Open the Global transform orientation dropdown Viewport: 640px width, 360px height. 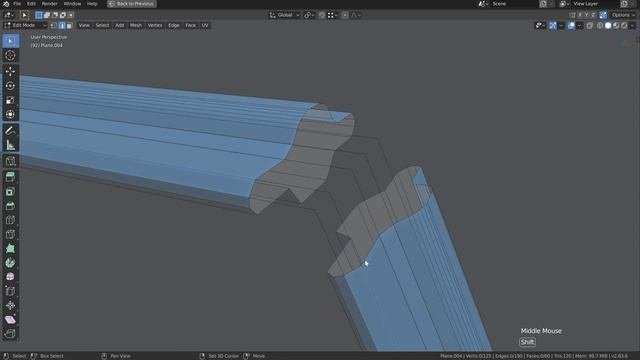(x=285, y=15)
